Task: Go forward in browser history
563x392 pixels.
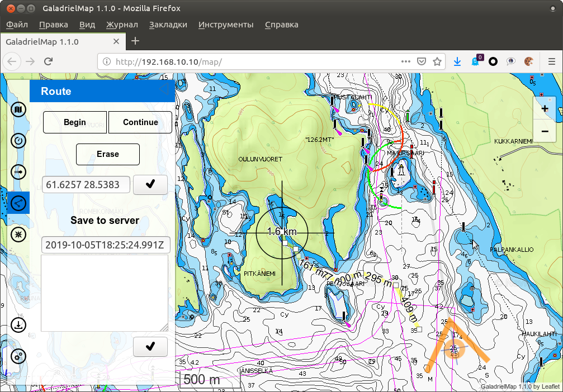Action: click(x=30, y=61)
